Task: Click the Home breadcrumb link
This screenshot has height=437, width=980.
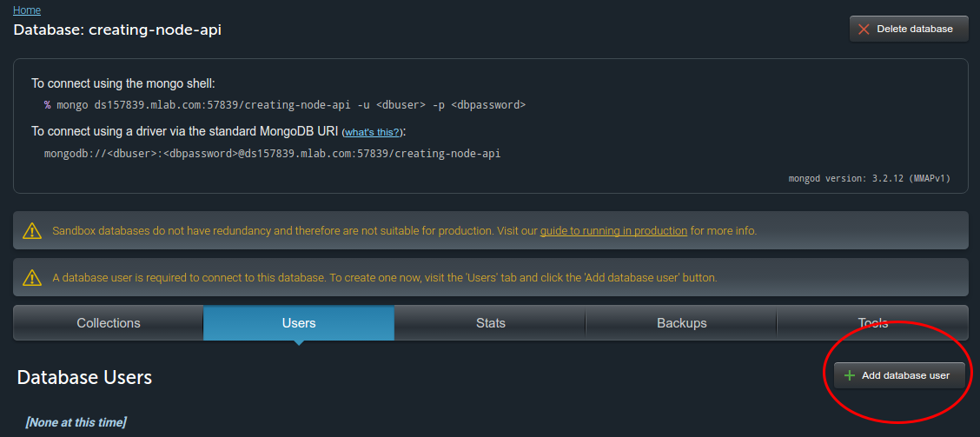Action: click(27, 10)
